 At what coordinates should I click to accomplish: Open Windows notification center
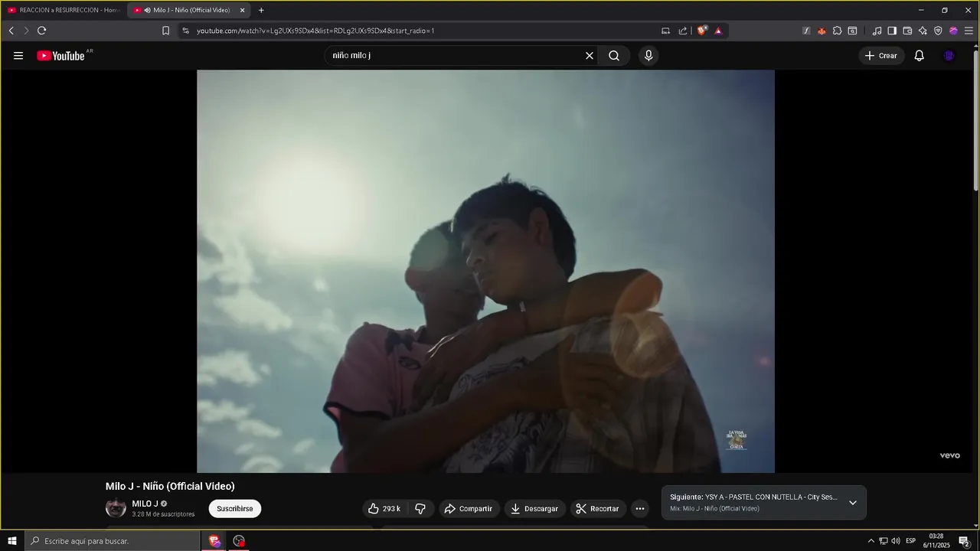964,541
